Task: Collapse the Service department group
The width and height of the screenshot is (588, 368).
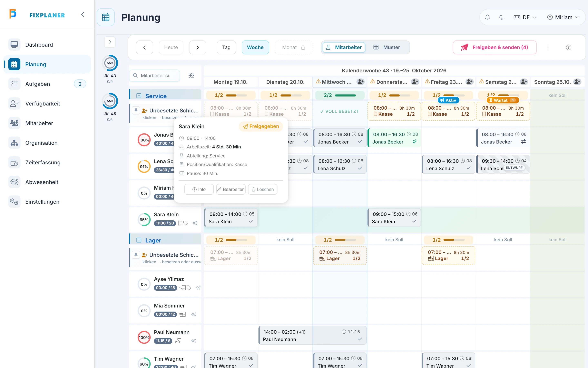Action: [x=139, y=96]
